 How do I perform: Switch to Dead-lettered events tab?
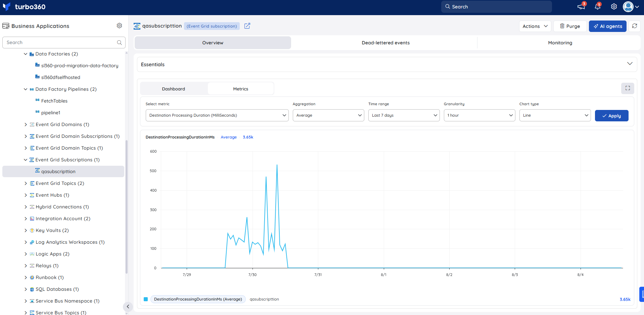385,43
